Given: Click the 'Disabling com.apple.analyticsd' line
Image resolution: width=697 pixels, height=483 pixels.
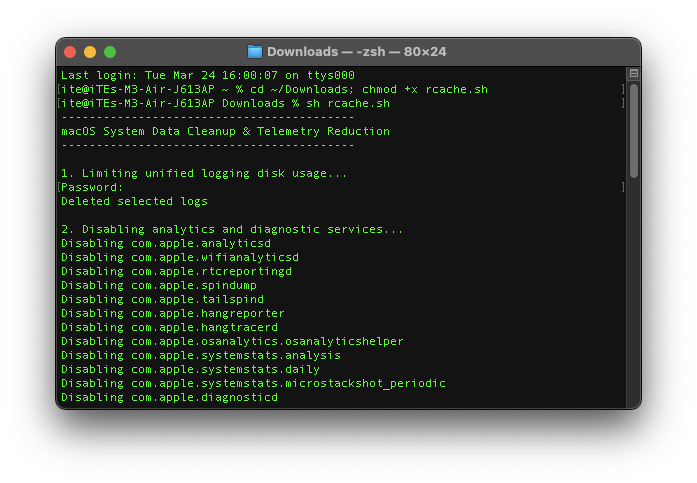Looking at the screenshot, I should 165,243.
